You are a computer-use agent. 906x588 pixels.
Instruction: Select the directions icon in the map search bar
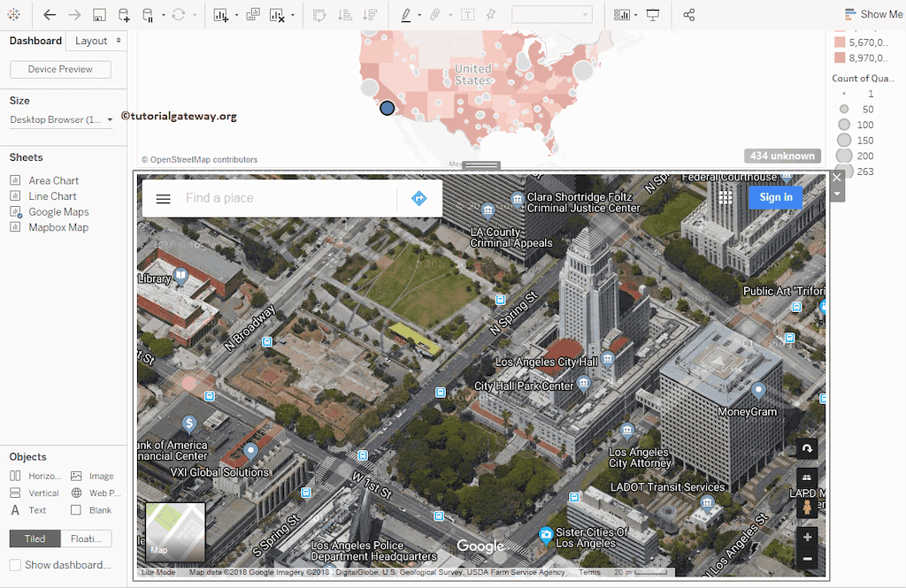418,196
